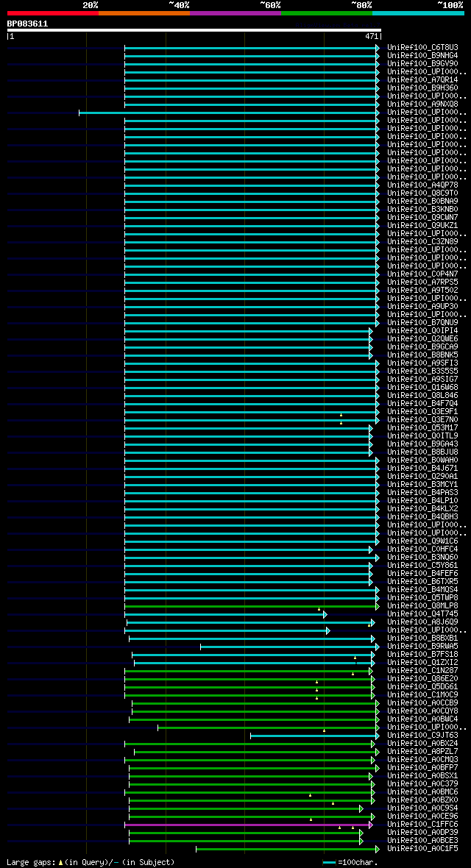Select the UniRef100_B0WAH0 label
Viewport: 471px width, 868px height.
[x=422, y=460]
